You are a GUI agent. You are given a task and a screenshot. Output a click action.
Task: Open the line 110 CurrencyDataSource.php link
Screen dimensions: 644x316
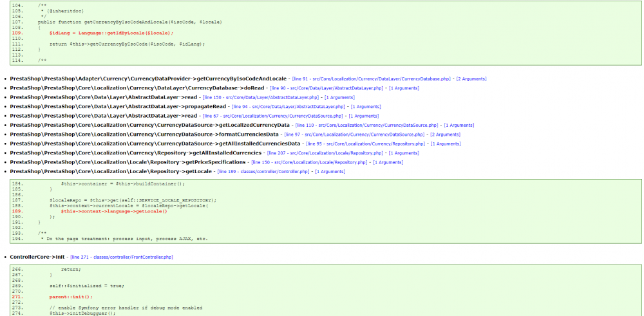coord(367,125)
